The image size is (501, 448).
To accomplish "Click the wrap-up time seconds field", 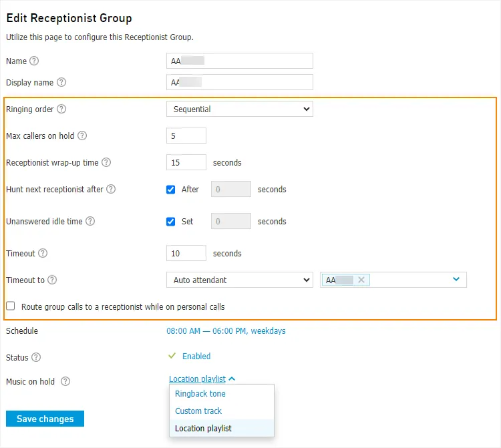I will tap(186, 162).
